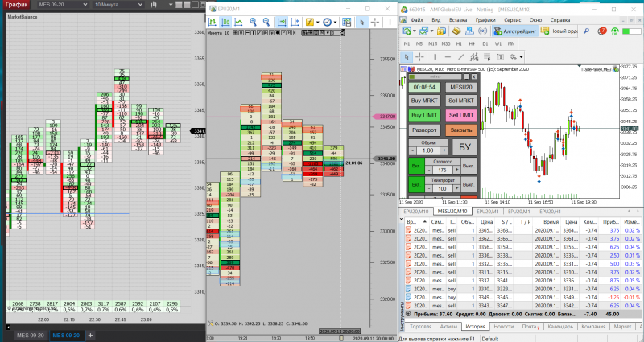Click orange Закрыть button
Screen dimensions: 644x342
coord(461,130)
